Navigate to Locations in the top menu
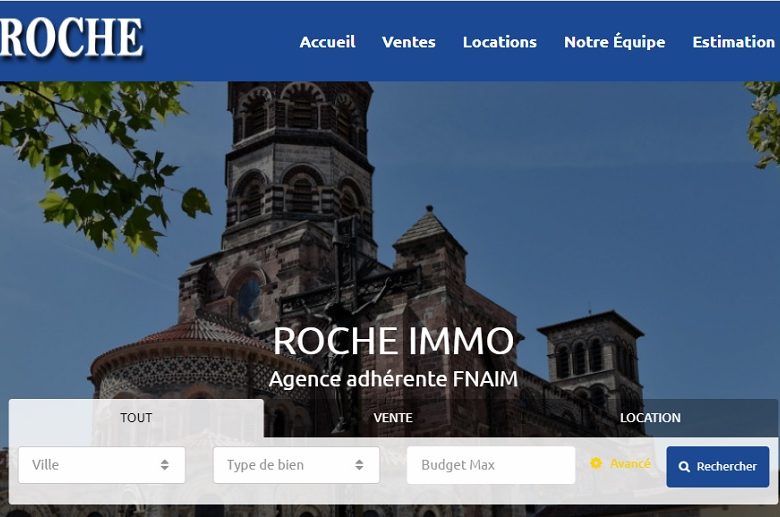The width and height of the screenshot is (780, 517). point(499,42)
